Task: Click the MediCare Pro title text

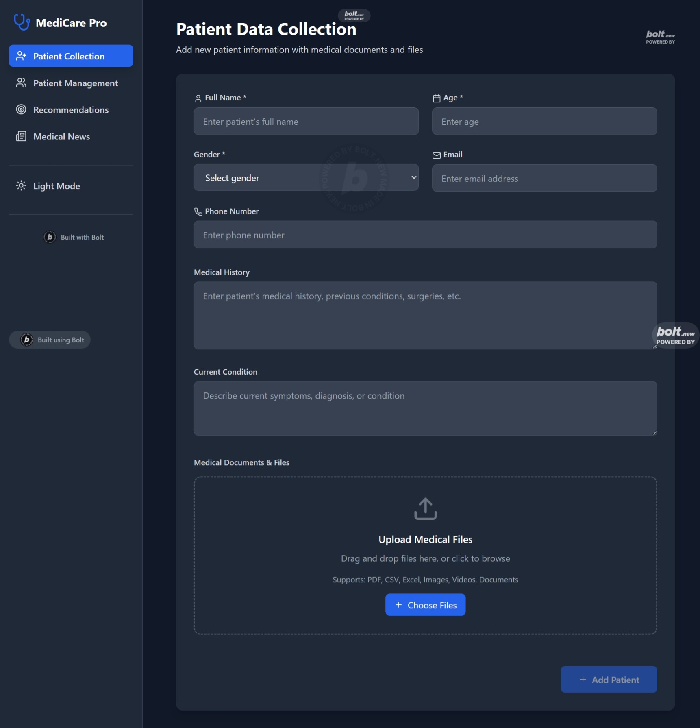Action: tap(71, 23)
